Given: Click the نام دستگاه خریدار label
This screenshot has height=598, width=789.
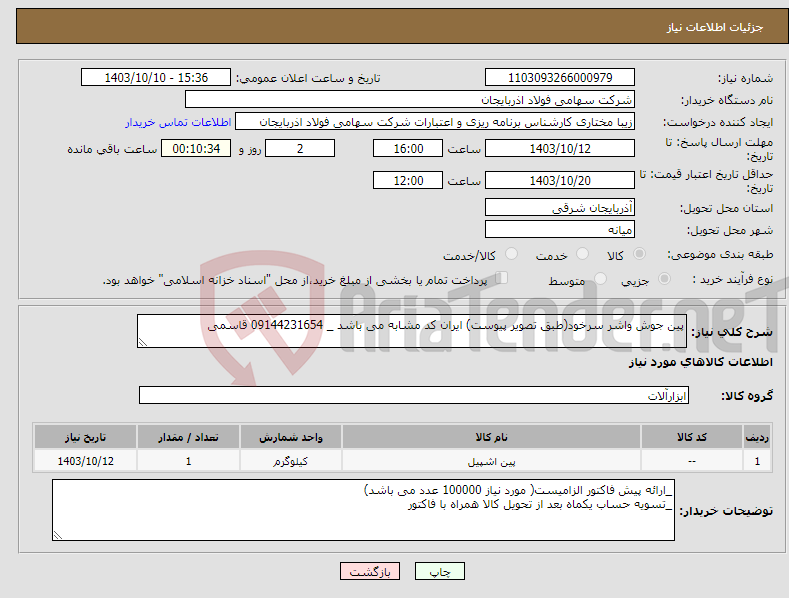Looking at the screenshot, I should click(727, 100).
